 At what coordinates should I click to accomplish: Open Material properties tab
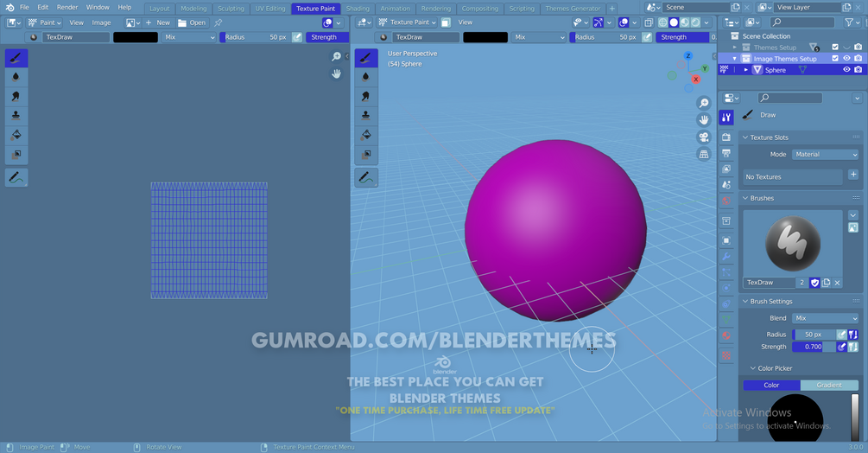pyautogui.click(x=726, y=335)
